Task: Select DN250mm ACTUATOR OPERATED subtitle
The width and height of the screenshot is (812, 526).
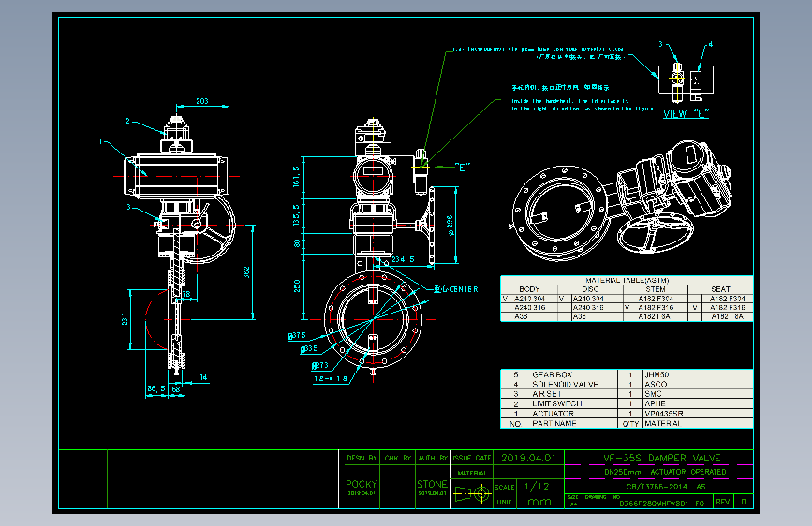Action: [665, 472]
